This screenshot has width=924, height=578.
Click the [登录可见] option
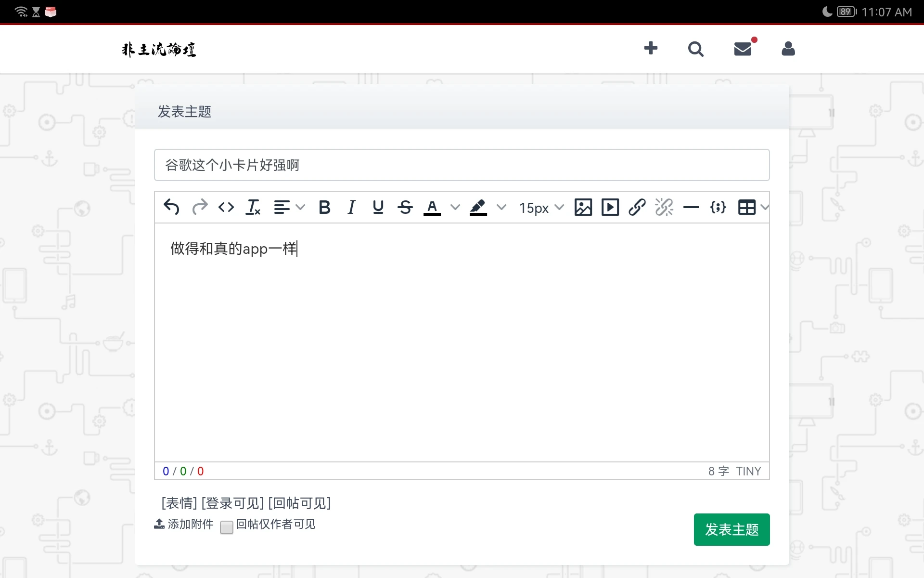(x=232, y=503)
